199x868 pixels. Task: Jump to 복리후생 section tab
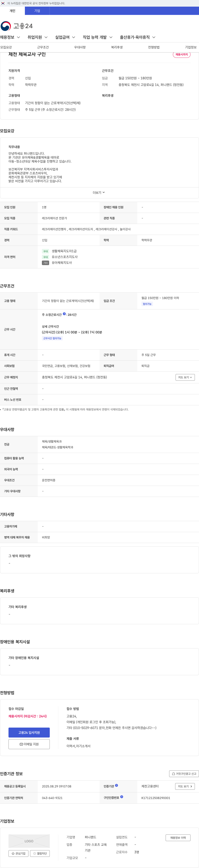117,47
